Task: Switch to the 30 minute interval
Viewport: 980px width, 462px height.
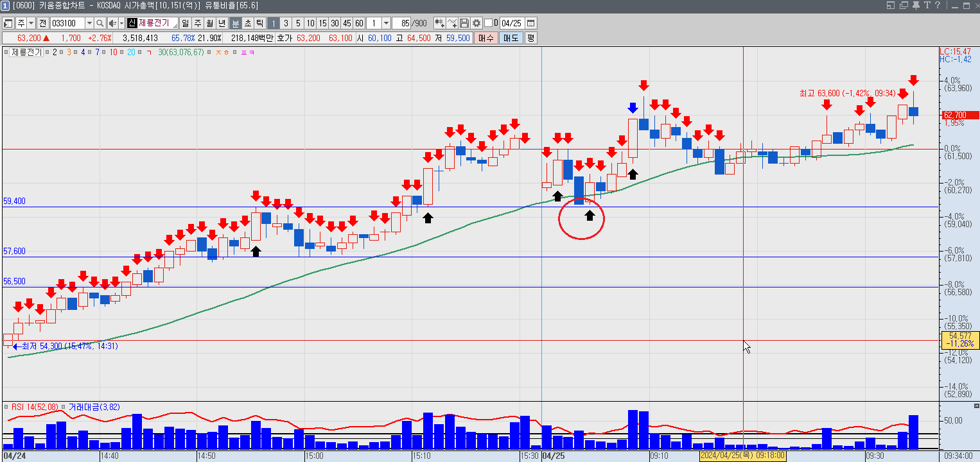Action: click(335, 23)
